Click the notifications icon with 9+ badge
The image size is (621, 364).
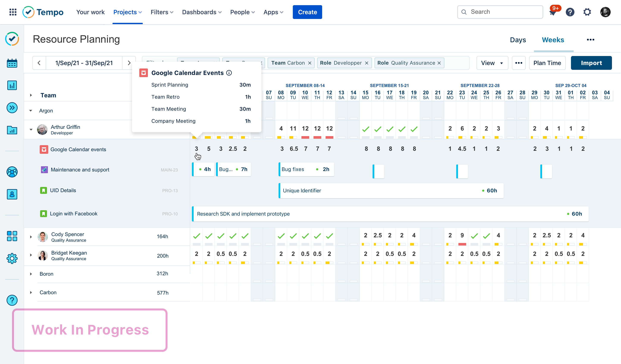(x=553, y=12)
